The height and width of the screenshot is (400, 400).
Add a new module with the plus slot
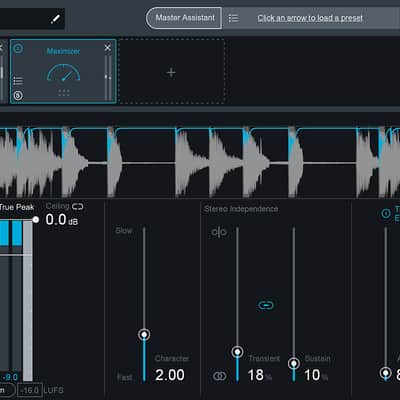click(171, 72)
